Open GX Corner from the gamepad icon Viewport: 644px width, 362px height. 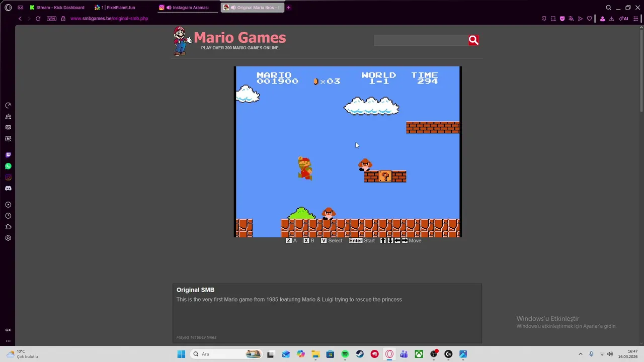tap(20, 8)
